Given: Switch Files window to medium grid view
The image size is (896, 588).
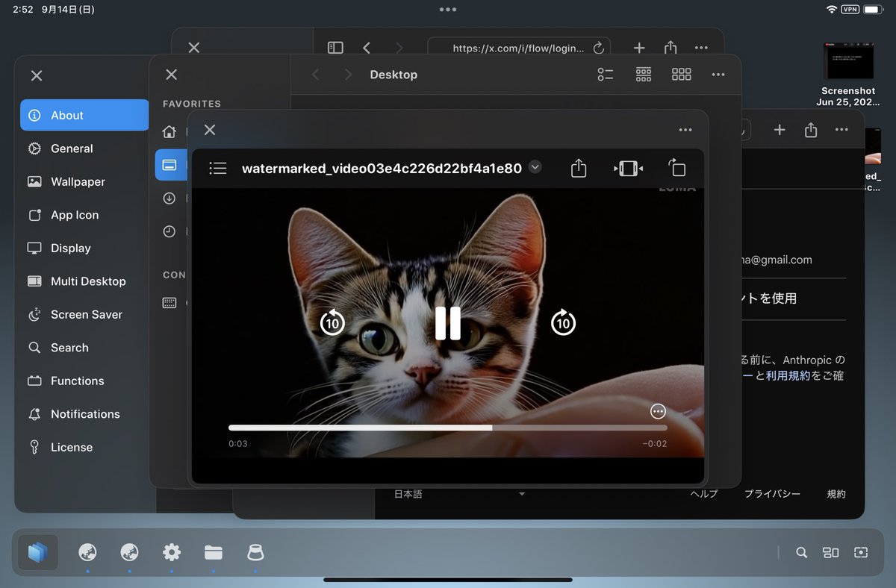Looking at the screenshot, I should pos(644,75).
